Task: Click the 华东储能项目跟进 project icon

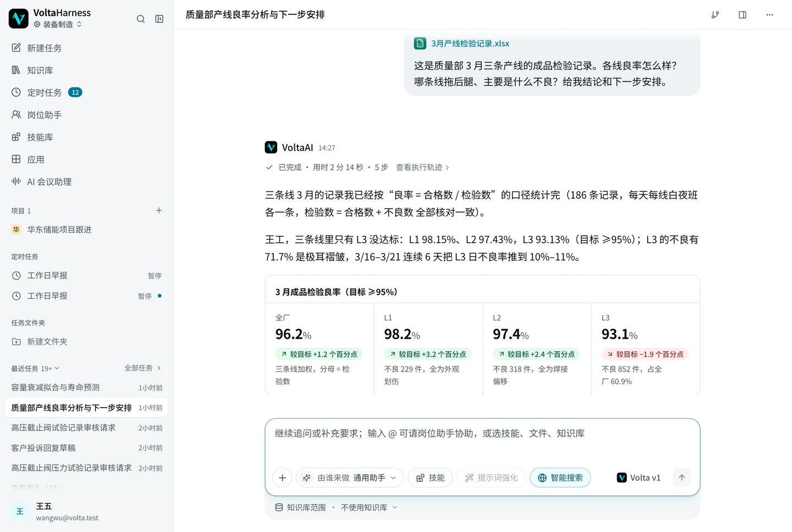Action: click(x=16, y=230)
